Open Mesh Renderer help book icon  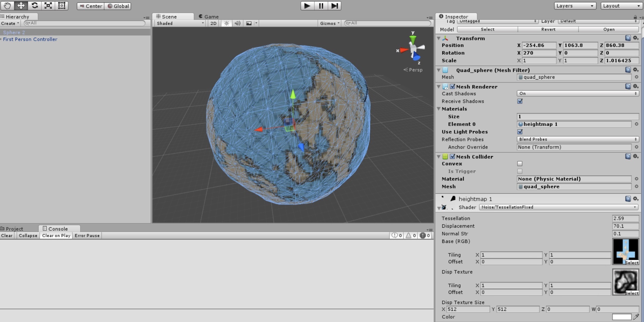coord(628,86)
